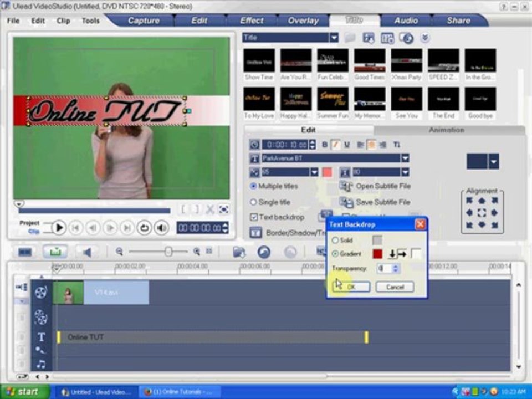This screenshot has width=532, height=399.
Task: Open the font size dropdown
Action: 314,172
